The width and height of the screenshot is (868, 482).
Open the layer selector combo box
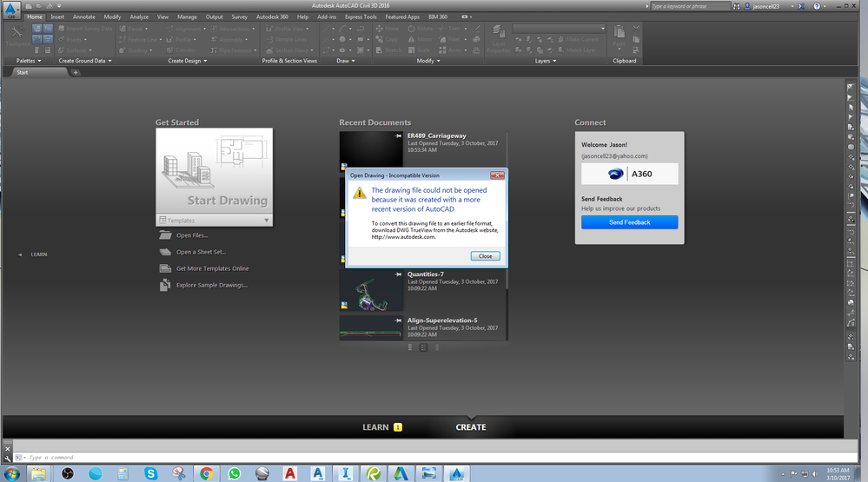559,28
